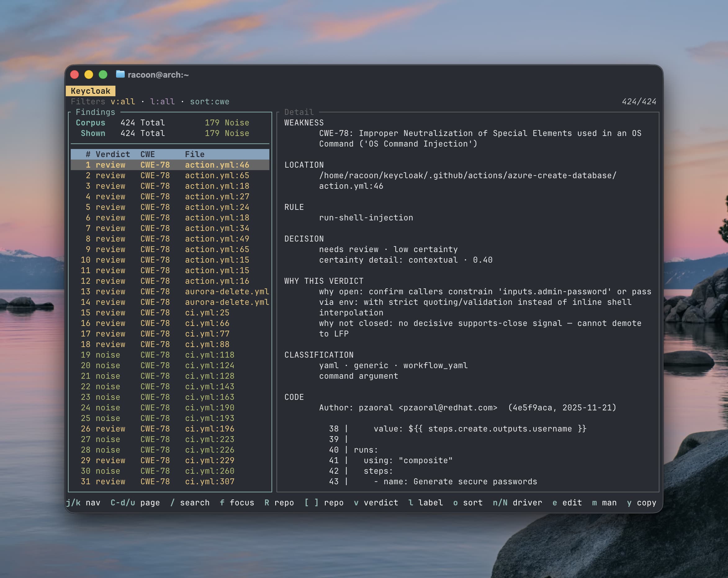Click the needs review decision line
The height and width of the screenshot is (578, 728).
point(388,249)
